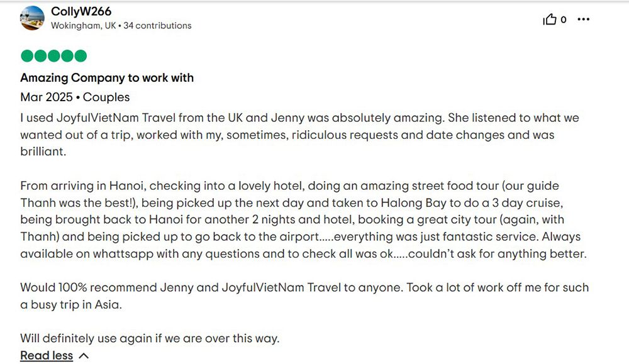Screen dimensions: 629x364
Task: Open the three-dot more options menu
Action: (583, 19)
